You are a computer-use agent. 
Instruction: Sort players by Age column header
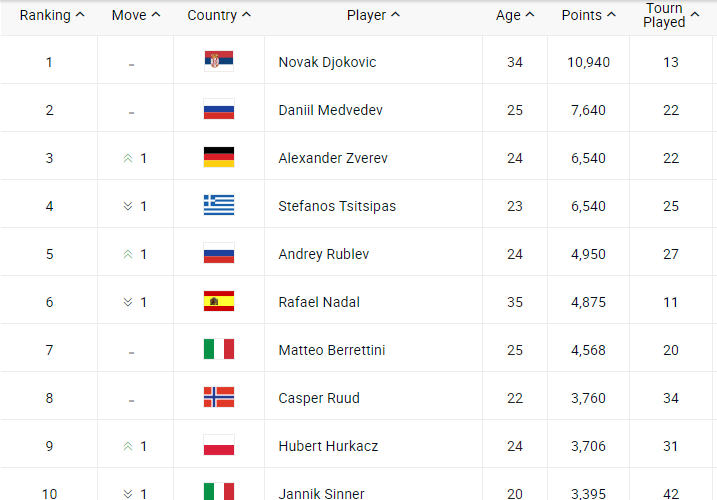[x=515, y=15]
